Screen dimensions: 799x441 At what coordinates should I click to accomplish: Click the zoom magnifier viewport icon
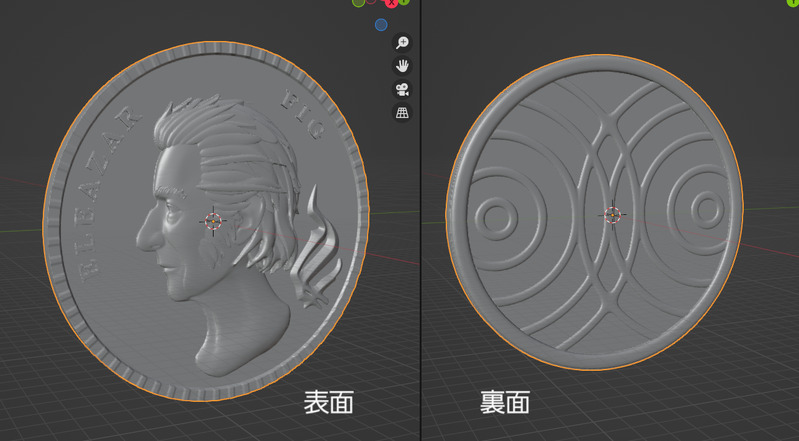coord(402,42)
